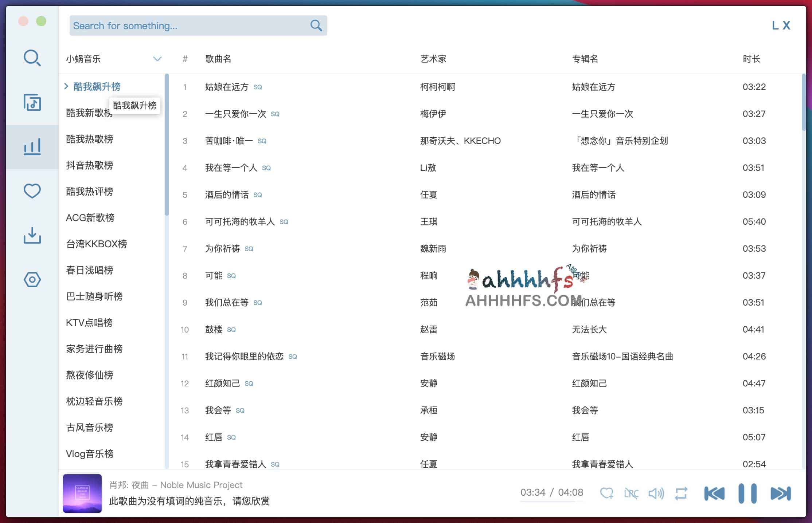Open the search panel from sidebar
The width and height of the screenshot is (812, 523).
click(32, 58)
